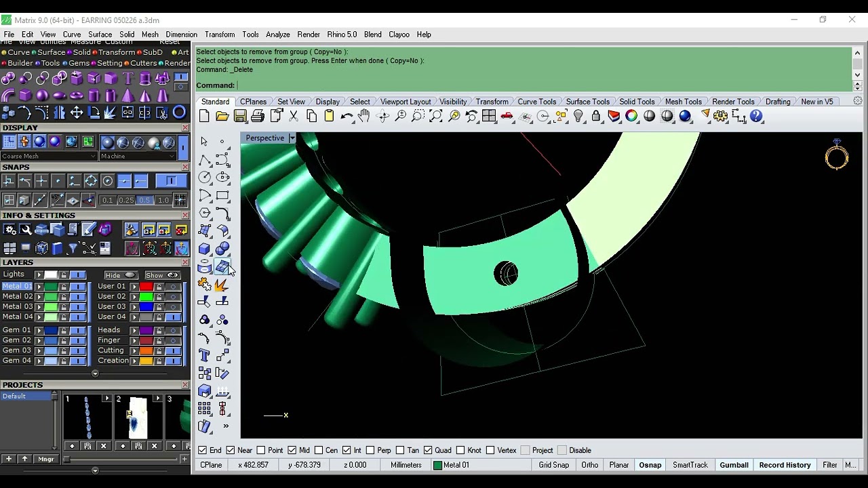Open the color wheel material icon
Image resolution: width=868 pixels, height=488 pixels.
(631, 117)
